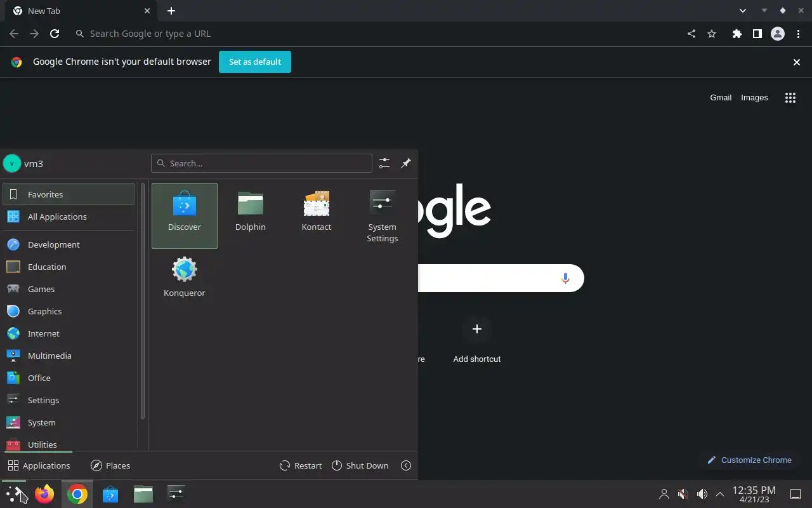This screenshot has height=508, width=812.
Task: Dismiss the default browser notification bar
Action: click(797, 62)
